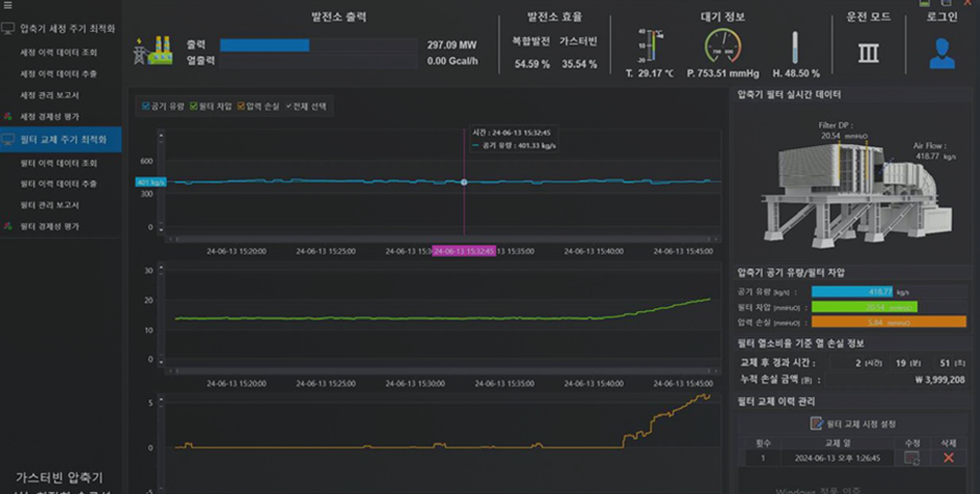The height and width of the screenshot is (494, 980).
Task: Toggle the 필터 차압 checkbox
Action: (194, 106)
